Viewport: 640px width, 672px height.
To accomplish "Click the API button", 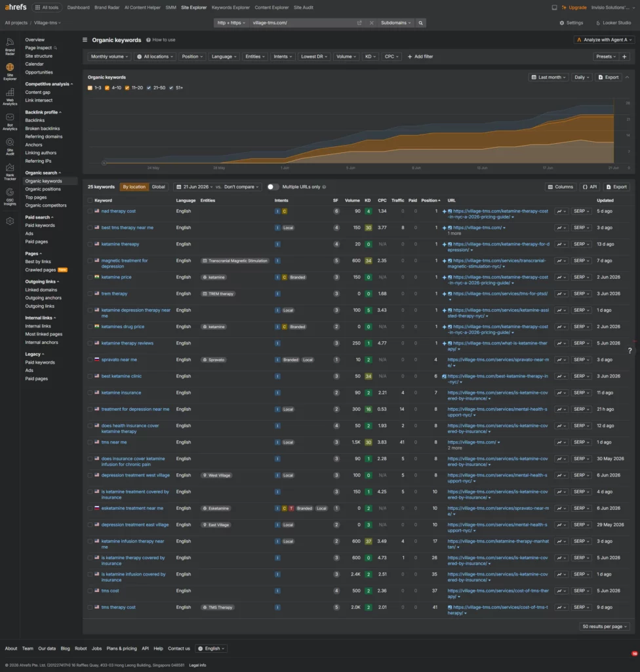I will (590, 187).
